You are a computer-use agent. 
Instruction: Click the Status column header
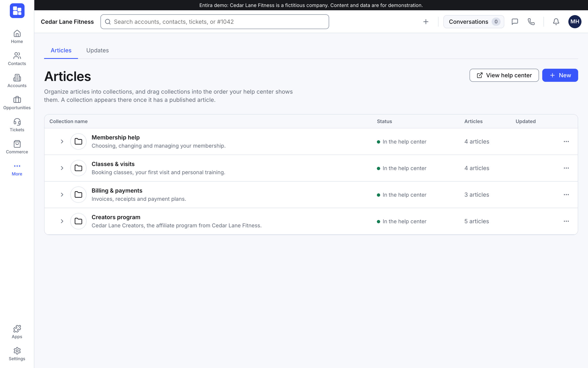(x=384, y=121)
